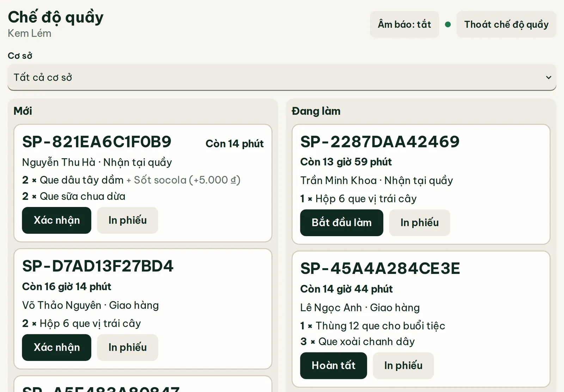Screen dimensions: 564x392
Task: Click the Mới column heading
Action: tap(23, 111)
